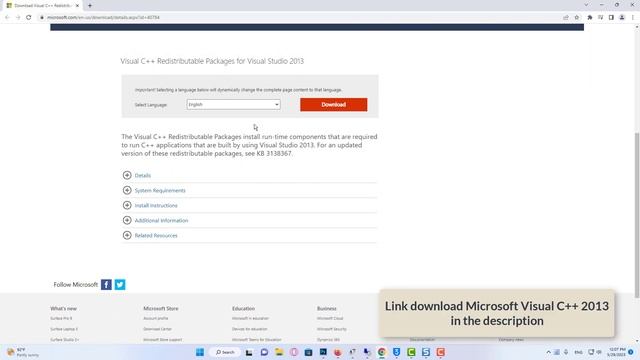Go back with the browser back arrow

(x=7, y=18)
